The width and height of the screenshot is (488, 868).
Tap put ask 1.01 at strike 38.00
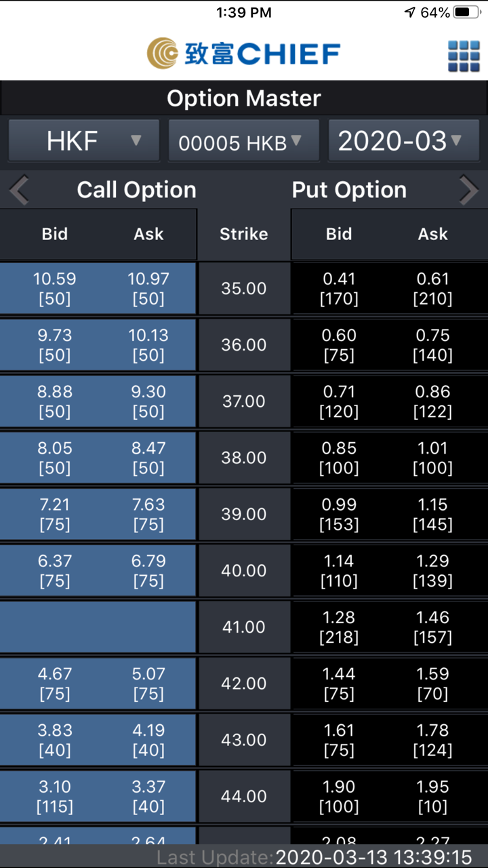point(432,458)
